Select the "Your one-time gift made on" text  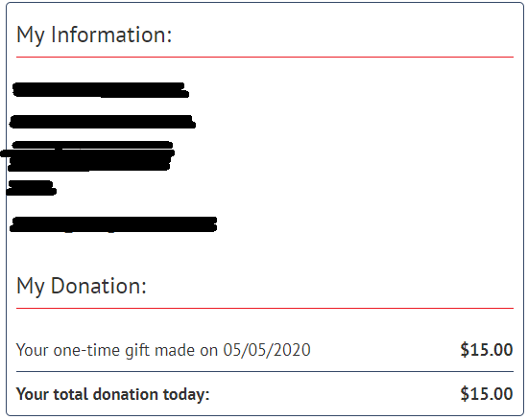click(x=117, y=350)
